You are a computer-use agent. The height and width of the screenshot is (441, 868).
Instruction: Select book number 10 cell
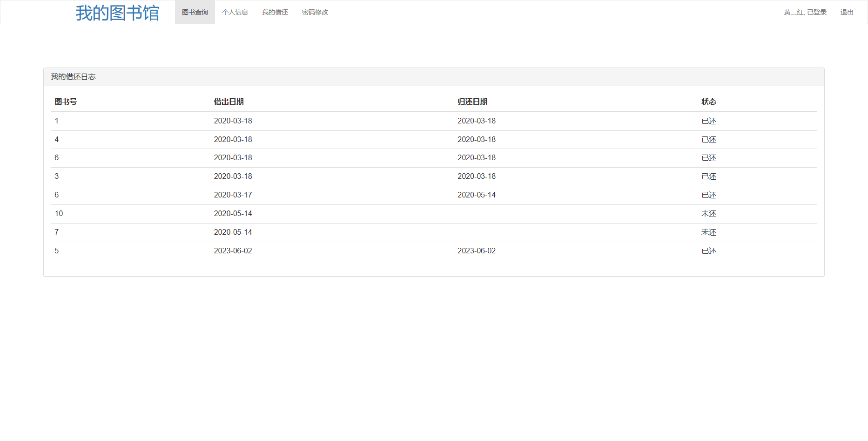tap(59, 214)
